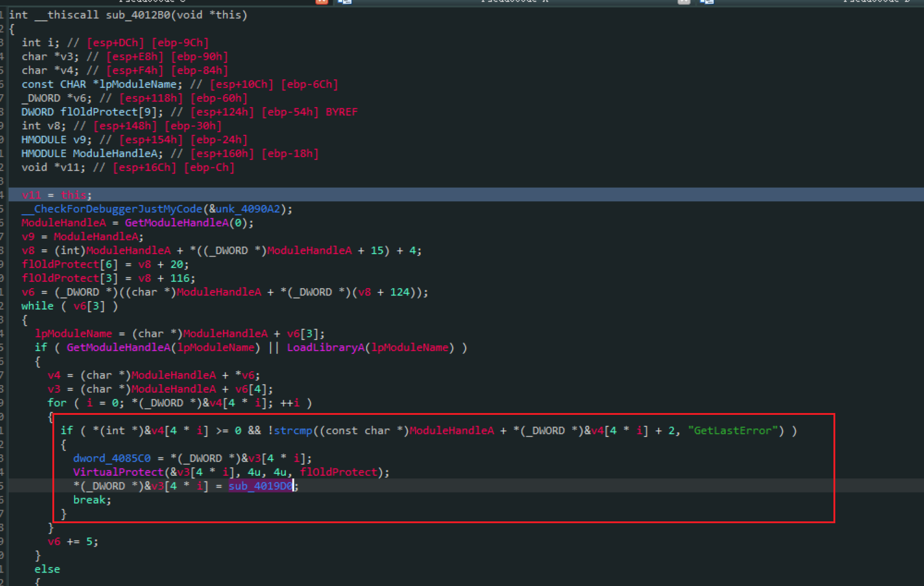Click v4 in the char *v4 declaration
The image size is (924, 586).
pos(67,70)
